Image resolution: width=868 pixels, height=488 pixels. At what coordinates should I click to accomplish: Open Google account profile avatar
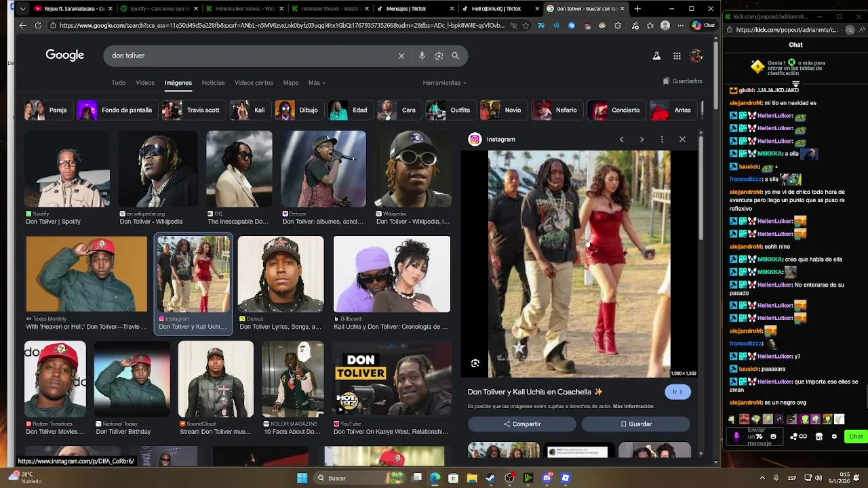(x=696, y=56)
